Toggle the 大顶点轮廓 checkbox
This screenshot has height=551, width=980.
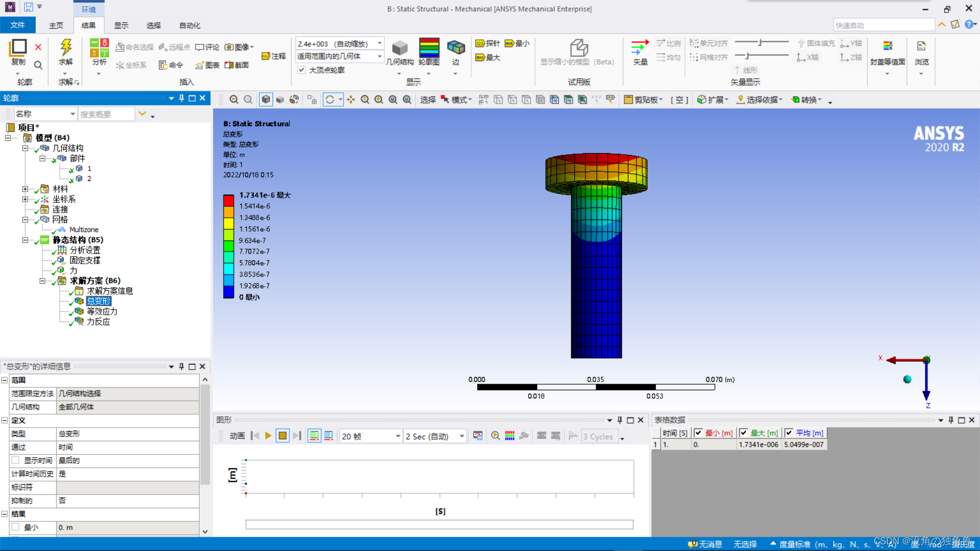[x=302, y=70]
